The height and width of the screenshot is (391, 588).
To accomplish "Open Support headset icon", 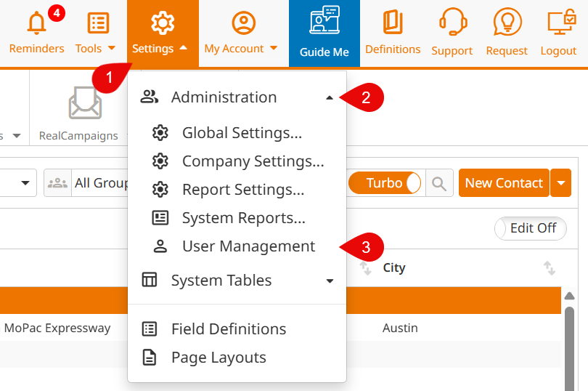I will coord(453,21).
